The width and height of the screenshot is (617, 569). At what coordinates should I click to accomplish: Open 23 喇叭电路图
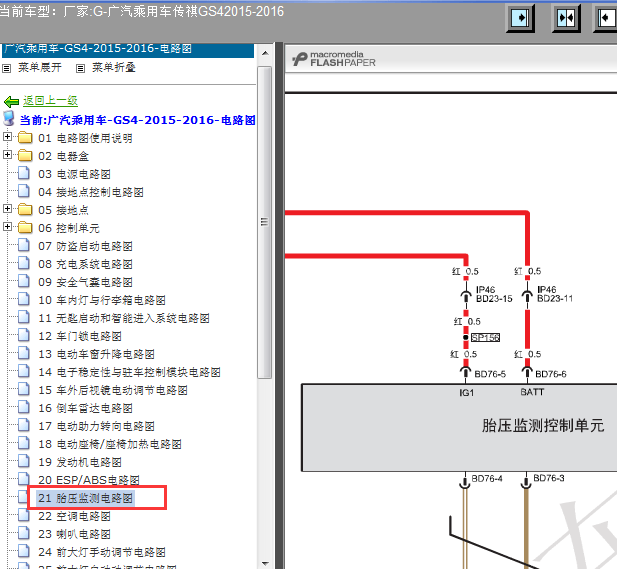74,534
